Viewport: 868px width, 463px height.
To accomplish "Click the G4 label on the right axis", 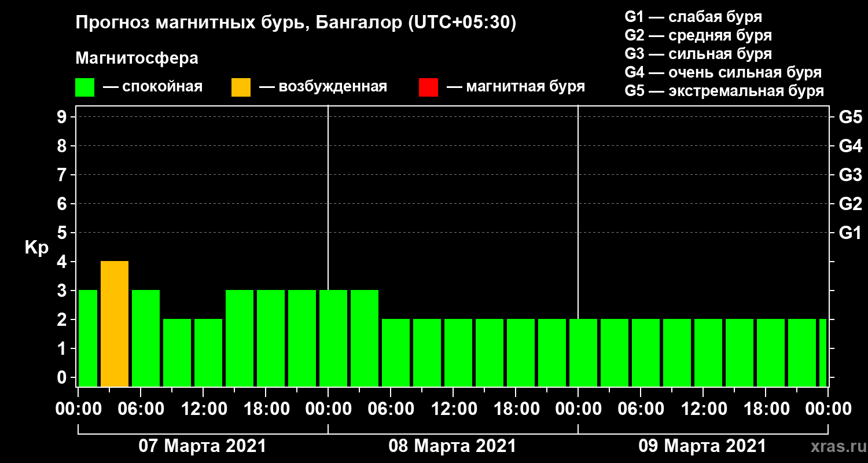I will (x=851, y=146).
